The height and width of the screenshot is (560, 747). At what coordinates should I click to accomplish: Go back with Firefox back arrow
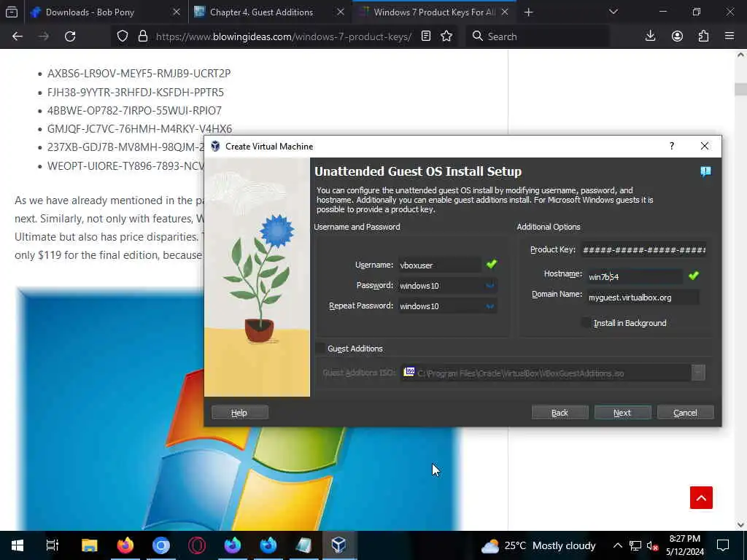click(18, 36)
